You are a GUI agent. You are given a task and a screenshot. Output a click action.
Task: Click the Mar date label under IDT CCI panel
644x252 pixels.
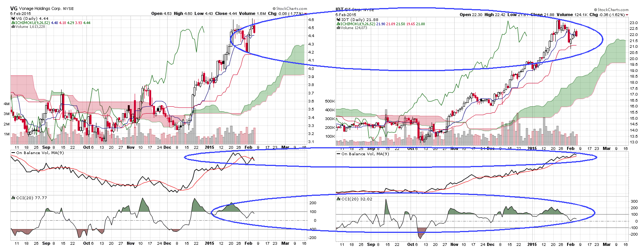coord(607,244)
